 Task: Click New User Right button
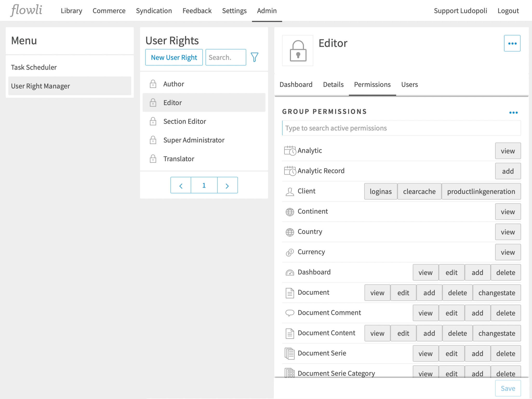coord(174,57)
